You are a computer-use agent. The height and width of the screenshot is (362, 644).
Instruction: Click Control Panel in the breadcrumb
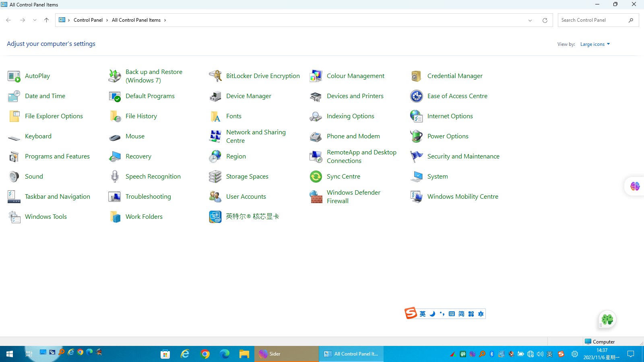pos(88,20)
